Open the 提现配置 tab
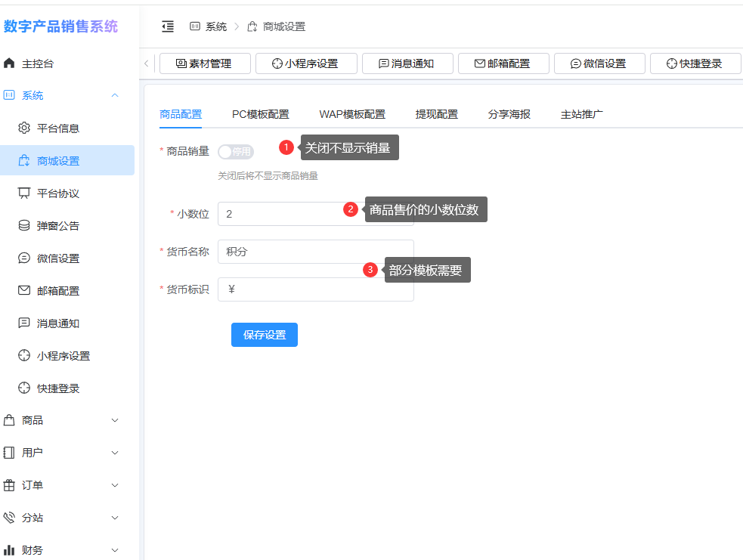Image resolution: width=743 pixels, height=560 pixels. [436, 114]
